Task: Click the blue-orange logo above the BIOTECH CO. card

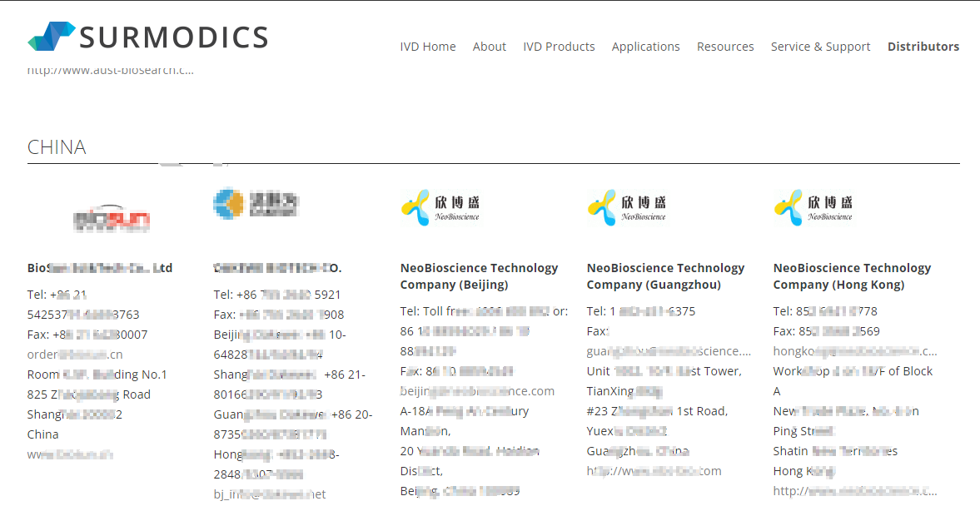Action: [x=256, y=203]
